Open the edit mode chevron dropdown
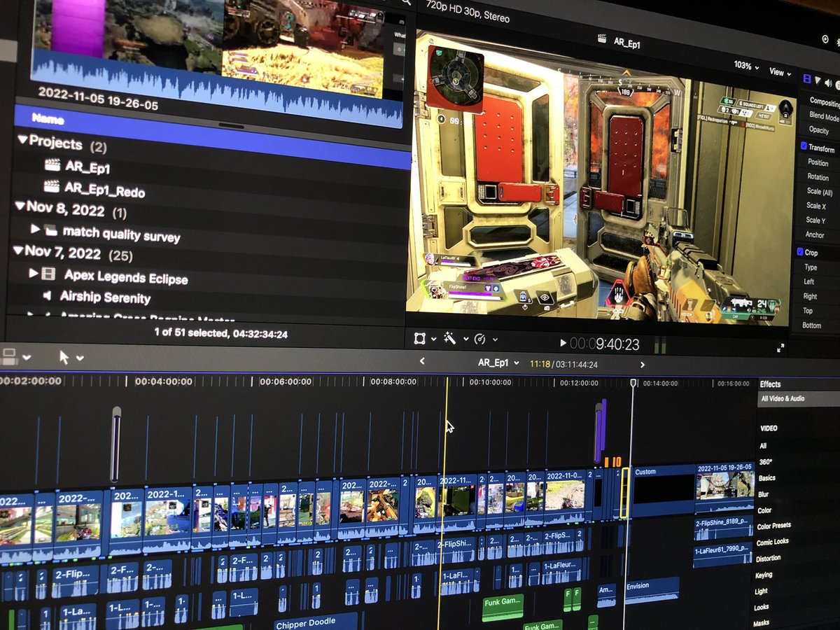 coord(27,357)
